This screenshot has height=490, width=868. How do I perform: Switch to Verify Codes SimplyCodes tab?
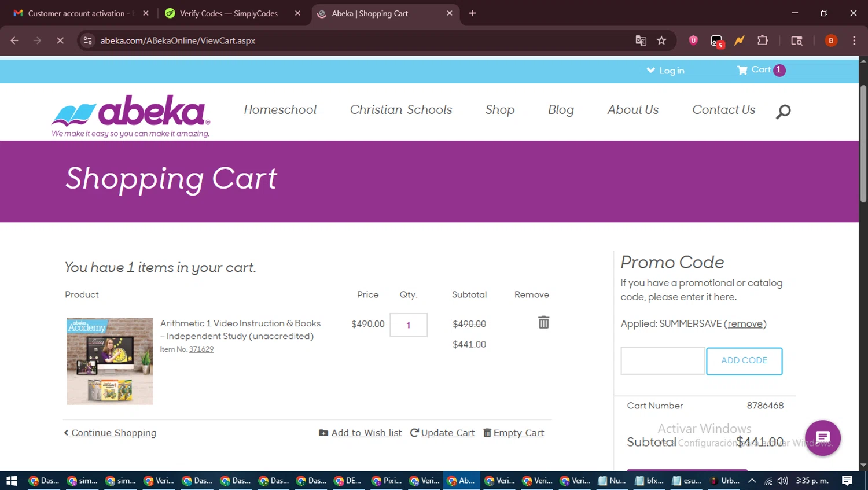point(229,13)
